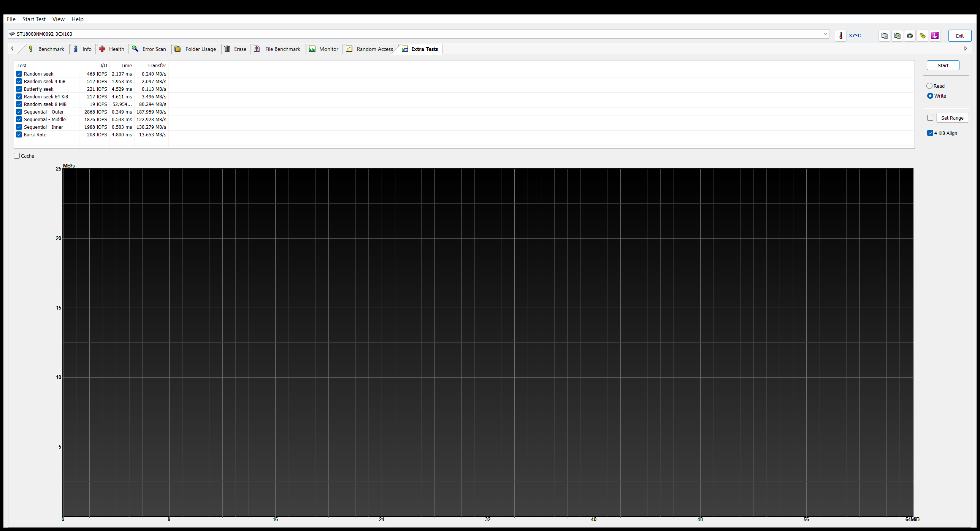Click the thermometer temperature icon
This screenshot has width=980, height=531.
coord(840,36)
